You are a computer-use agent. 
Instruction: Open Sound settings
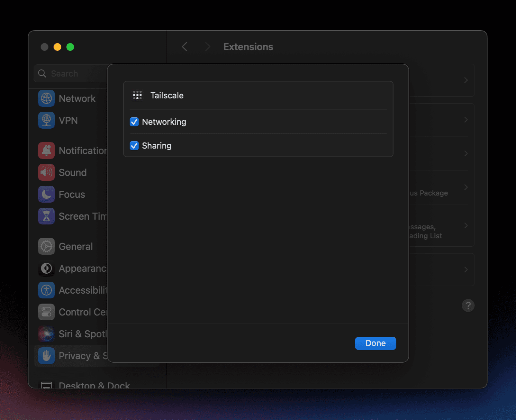pos(46,172)
